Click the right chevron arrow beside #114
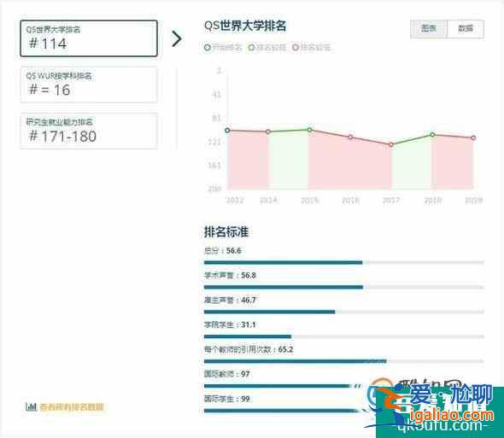504x438 pixels. coord(177,39)
